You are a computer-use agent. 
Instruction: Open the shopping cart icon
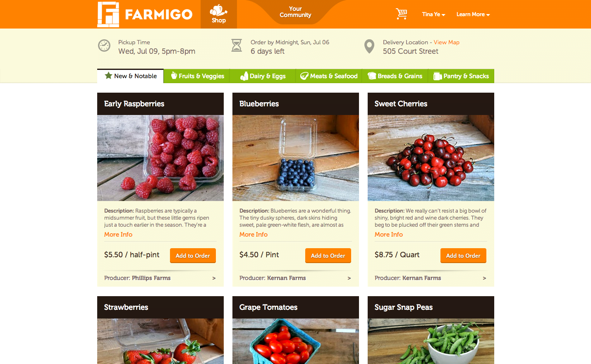click(x=402, y=14)
